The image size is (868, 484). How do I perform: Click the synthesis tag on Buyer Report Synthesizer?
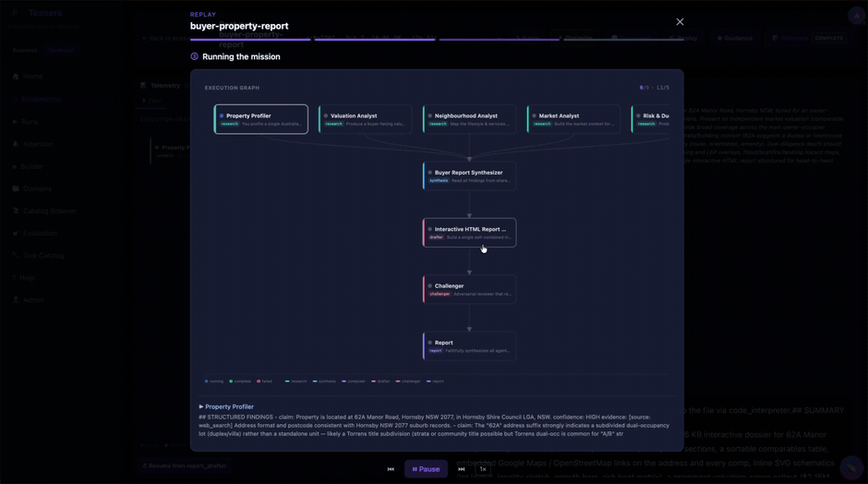(439, 180)
